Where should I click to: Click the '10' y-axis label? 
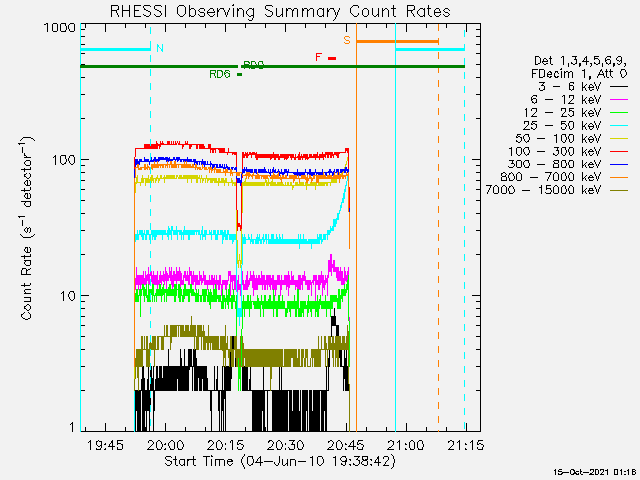tap(68, 296)
